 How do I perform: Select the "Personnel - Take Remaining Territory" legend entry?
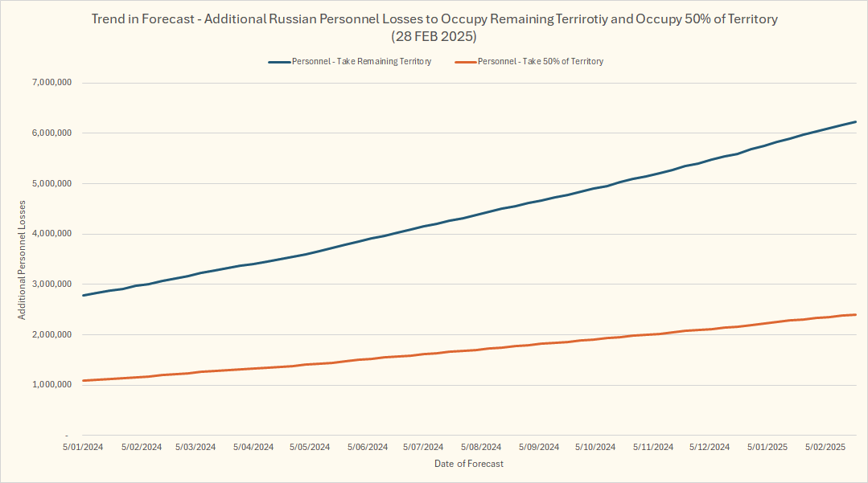point(361,62)
